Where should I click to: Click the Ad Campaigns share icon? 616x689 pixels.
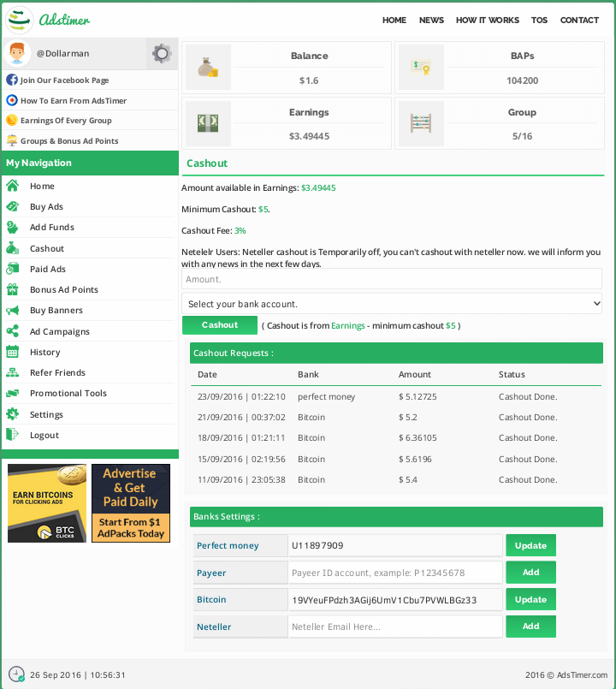coord(12,331)
